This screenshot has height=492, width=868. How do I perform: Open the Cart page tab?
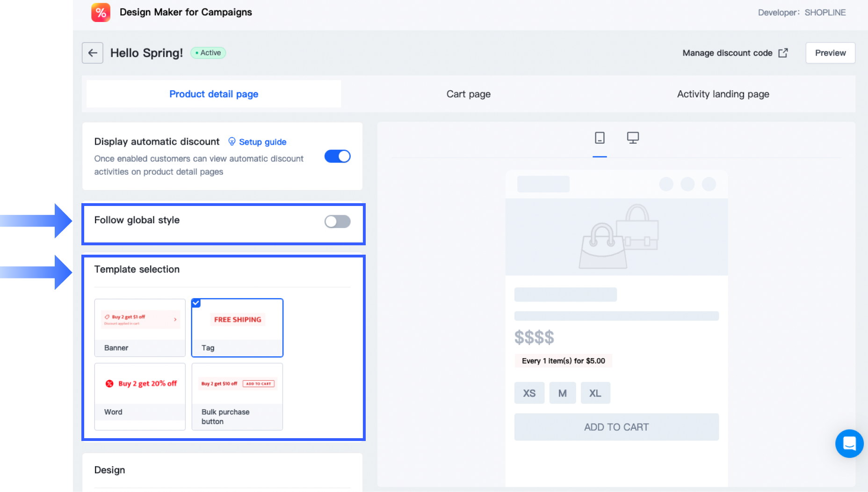[468, 94]
